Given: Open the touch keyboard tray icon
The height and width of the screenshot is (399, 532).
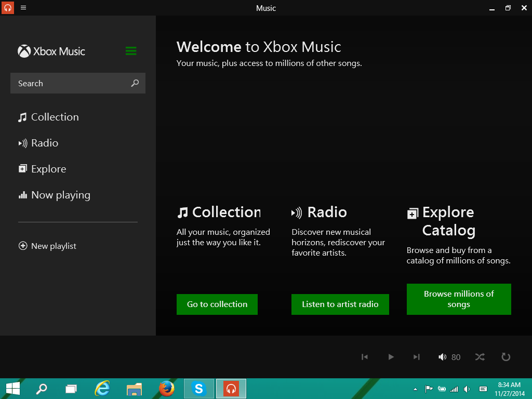Looking at the screenshot, I should [x=483, y=389].
